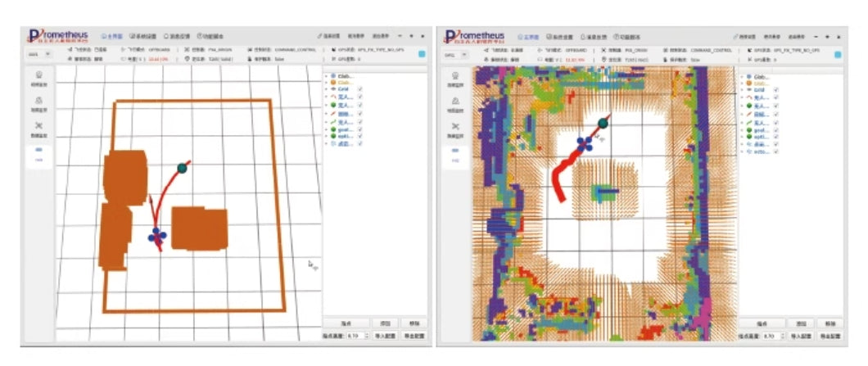The image size is (868, 366).
Task: Click the height spinbox value 0.70 in right window
Action: click(775, 336)
